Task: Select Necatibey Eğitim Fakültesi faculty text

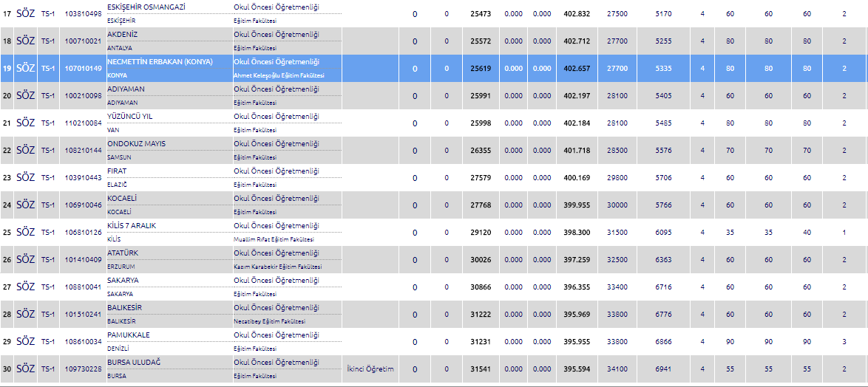Action: [x=269, y=321]
